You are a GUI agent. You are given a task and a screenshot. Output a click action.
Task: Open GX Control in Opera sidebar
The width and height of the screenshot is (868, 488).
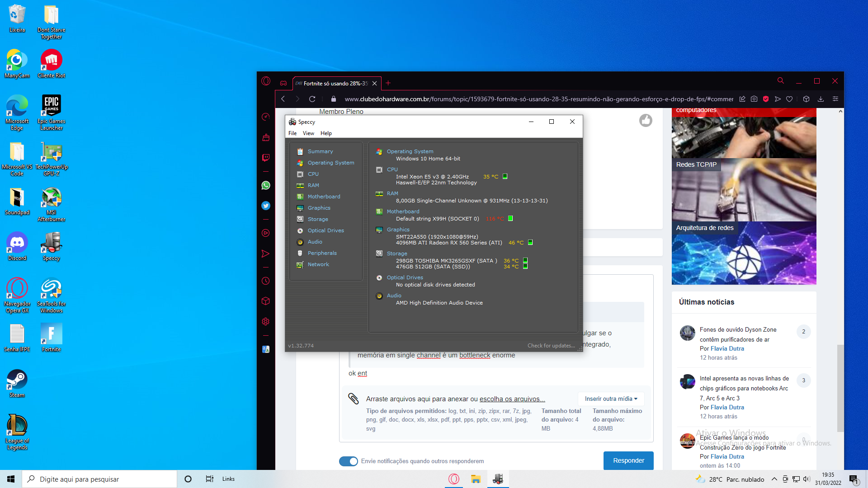click(266, 117)
